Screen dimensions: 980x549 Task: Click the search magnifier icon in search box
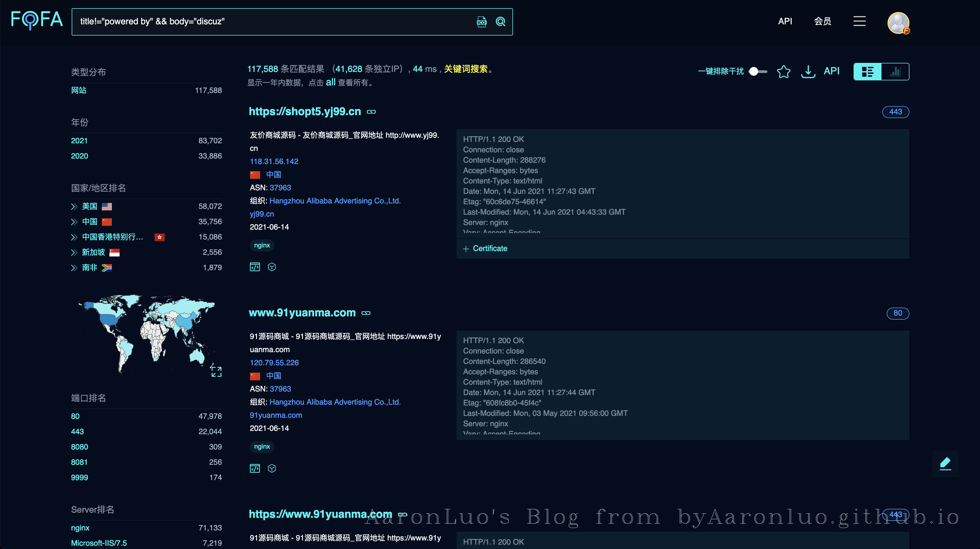pyautogui.click(x=500, y=22)
